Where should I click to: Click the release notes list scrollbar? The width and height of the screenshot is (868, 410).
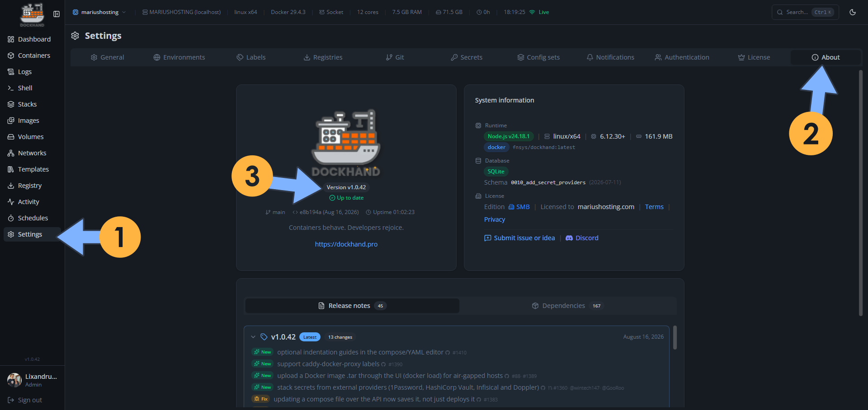point(675,338)
